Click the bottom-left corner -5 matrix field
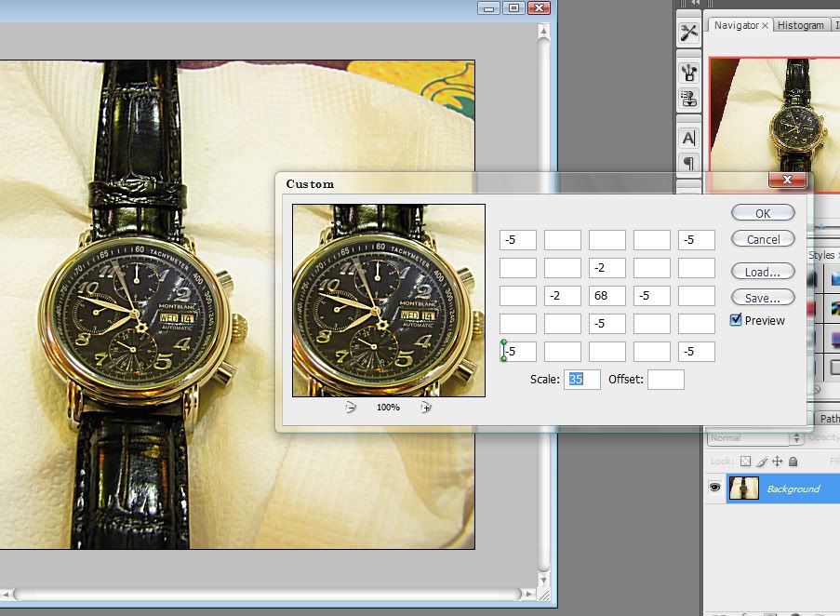 point(518,352)
